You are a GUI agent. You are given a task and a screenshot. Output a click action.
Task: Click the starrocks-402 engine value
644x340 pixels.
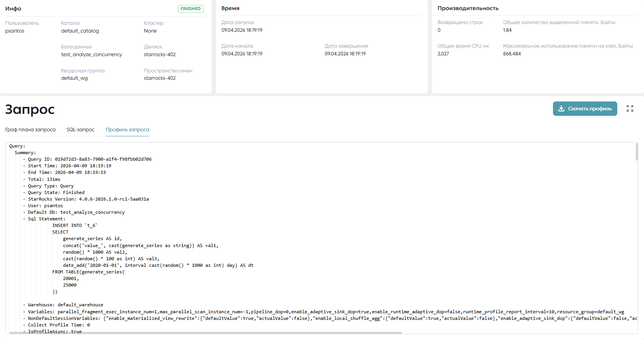coord(160,55)
